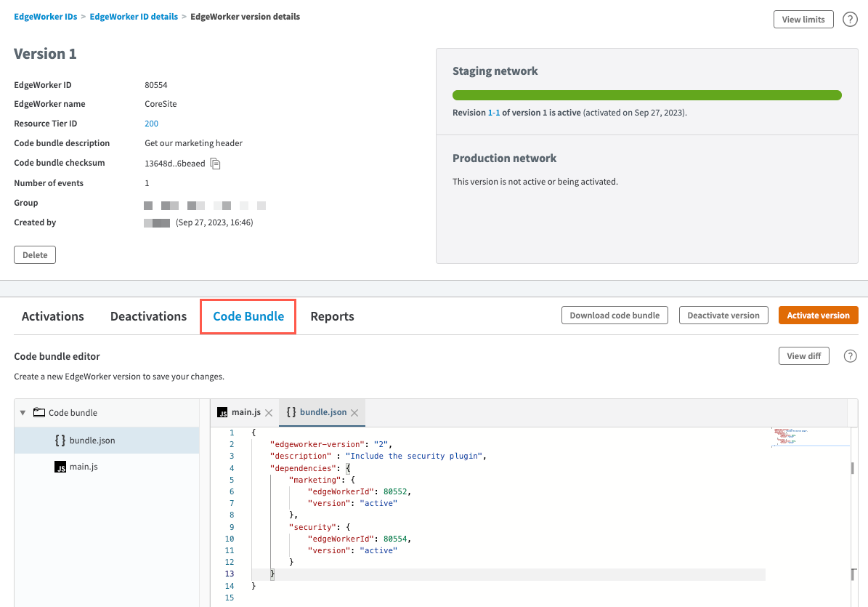Download the code bundle
This screenshot has width=868, height=607.
pos(614,315)
